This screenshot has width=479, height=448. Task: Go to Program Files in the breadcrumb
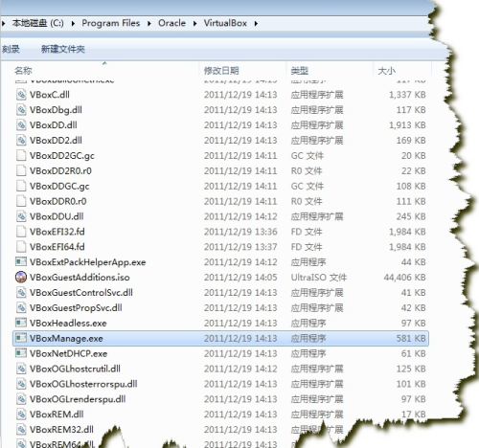[111, 23]
